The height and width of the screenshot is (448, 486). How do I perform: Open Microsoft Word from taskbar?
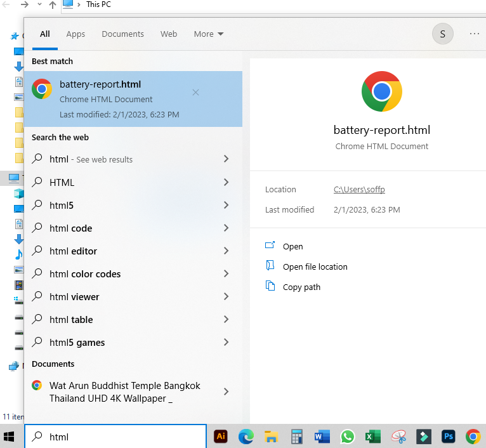click(x=322, y=437)
